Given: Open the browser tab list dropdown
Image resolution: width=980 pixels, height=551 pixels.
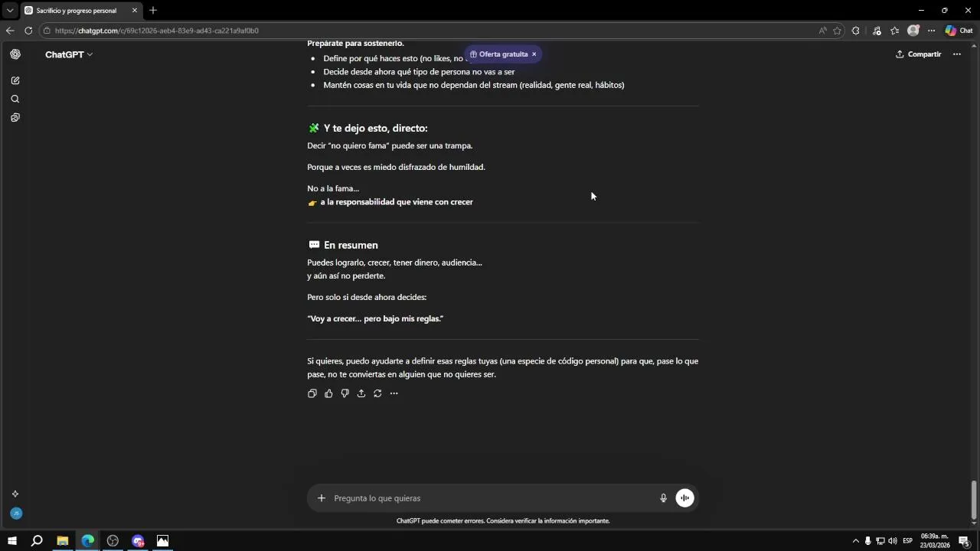Looking at the screenshot, I should pos(10,11).
